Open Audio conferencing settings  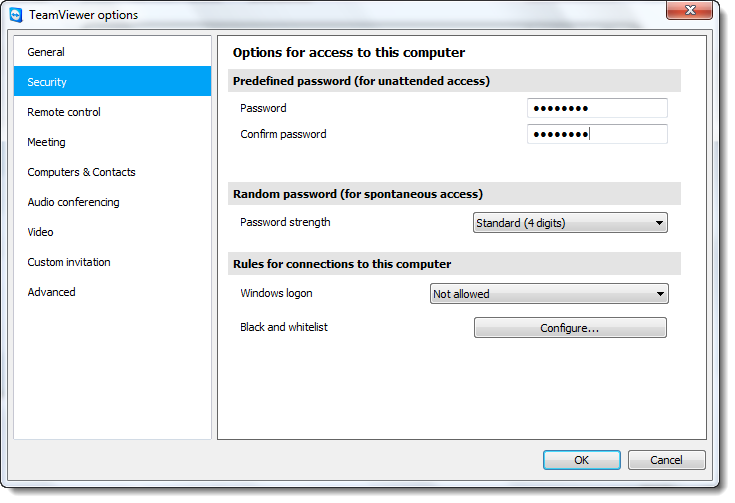pos(112,202)
